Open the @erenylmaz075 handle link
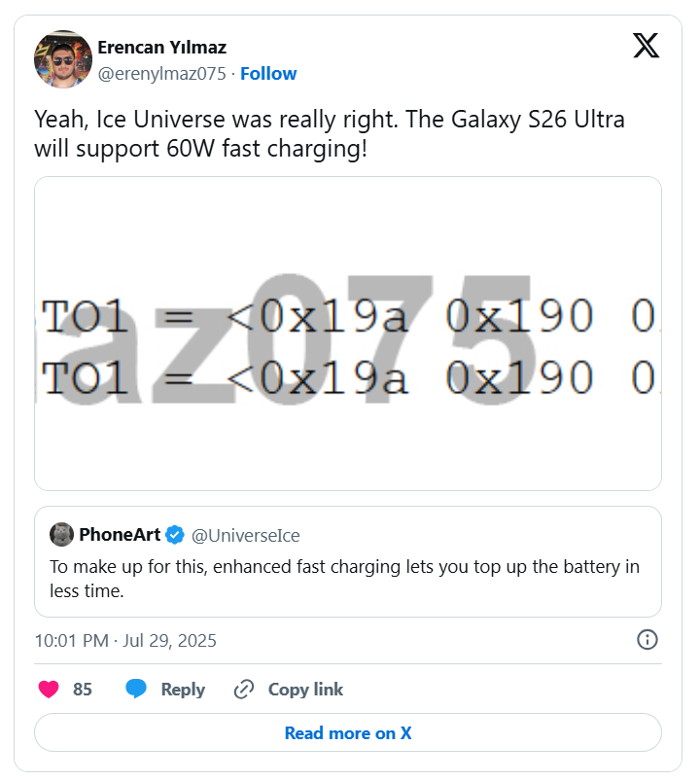The height and width of the screenshot is (781, 700). point(162,74)
